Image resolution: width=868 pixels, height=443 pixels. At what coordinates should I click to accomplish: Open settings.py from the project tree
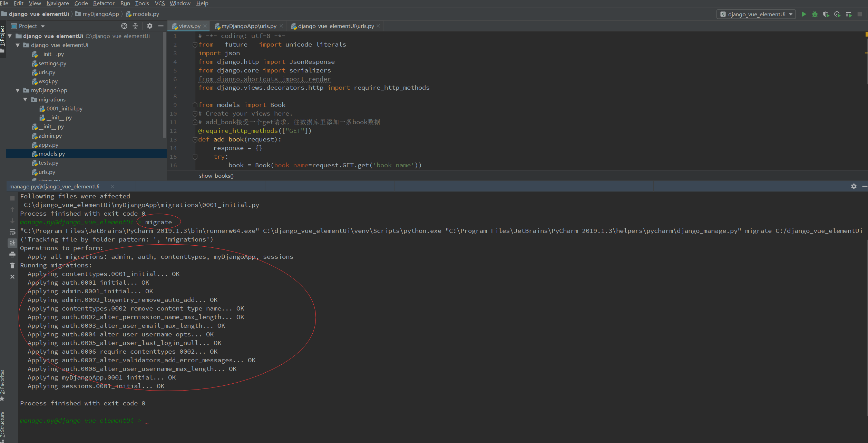pyautogui.click(x=52, y=63)
